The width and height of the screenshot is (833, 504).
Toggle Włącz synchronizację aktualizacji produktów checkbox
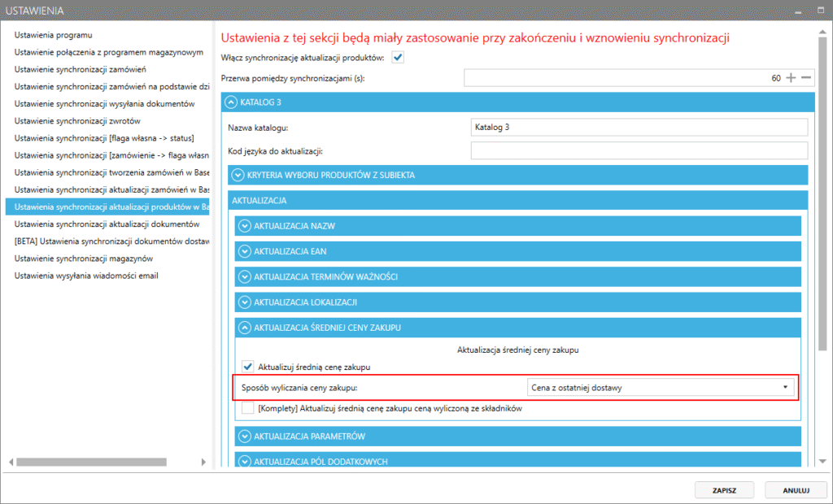point(397,58)
